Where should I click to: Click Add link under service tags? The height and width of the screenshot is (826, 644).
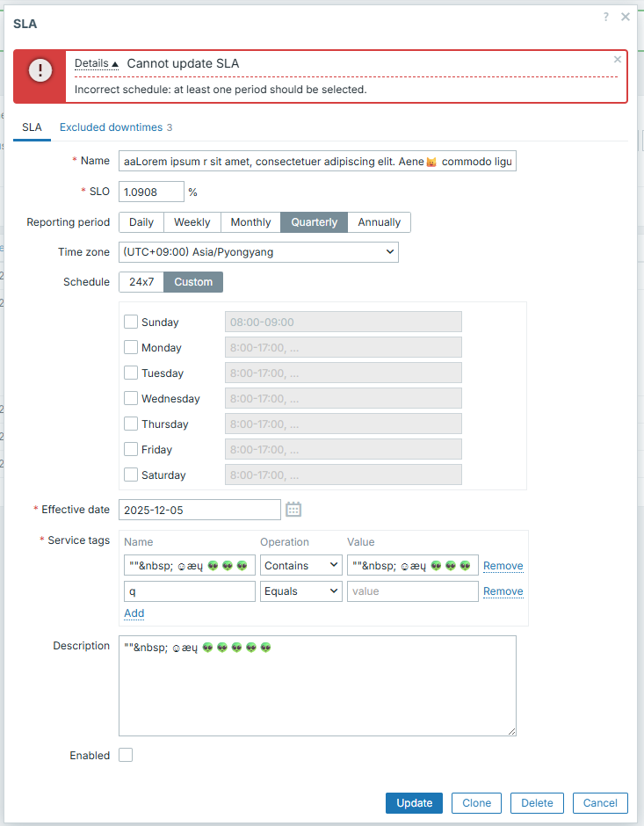click(134, 613)
